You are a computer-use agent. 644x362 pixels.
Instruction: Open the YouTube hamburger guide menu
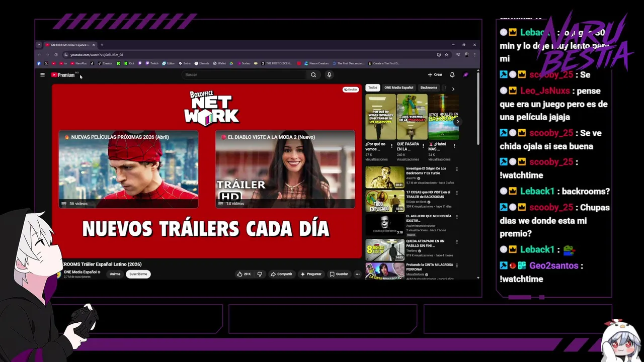(x=42, y=75)
